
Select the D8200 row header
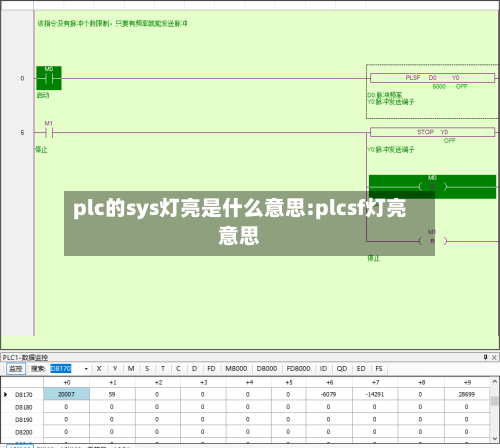[x=23, y=432]
